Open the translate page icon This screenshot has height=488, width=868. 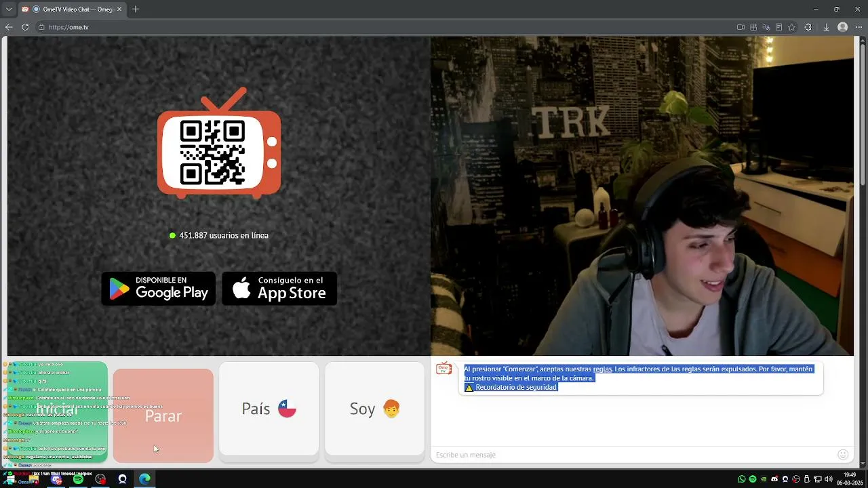click(766, 27)
